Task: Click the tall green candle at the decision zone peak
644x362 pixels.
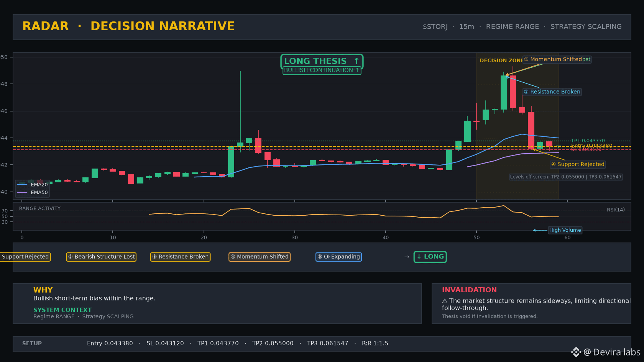Action: pyautogui.click(x=504, y=92)
